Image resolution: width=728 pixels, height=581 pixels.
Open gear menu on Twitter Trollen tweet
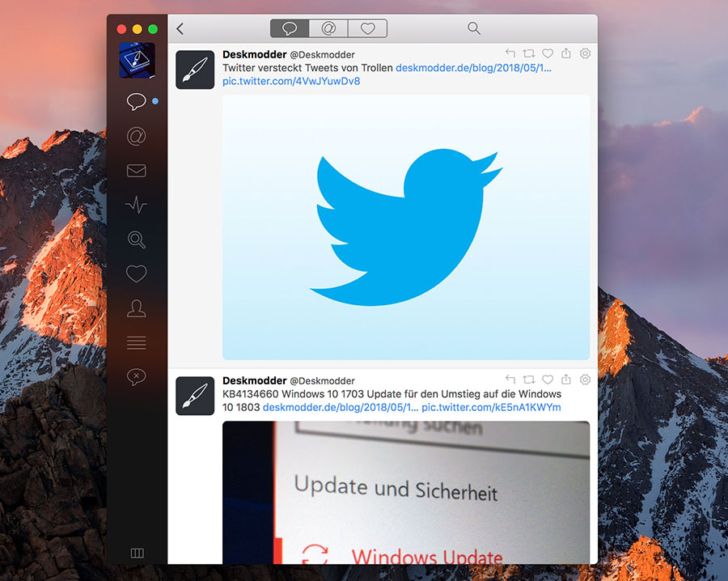[x=585, y=53]
